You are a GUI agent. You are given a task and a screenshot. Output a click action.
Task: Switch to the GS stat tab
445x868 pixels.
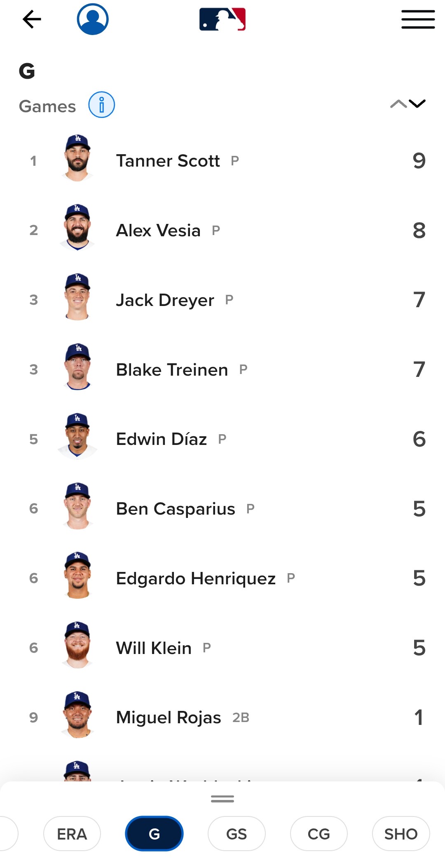(x=237, y=834)
